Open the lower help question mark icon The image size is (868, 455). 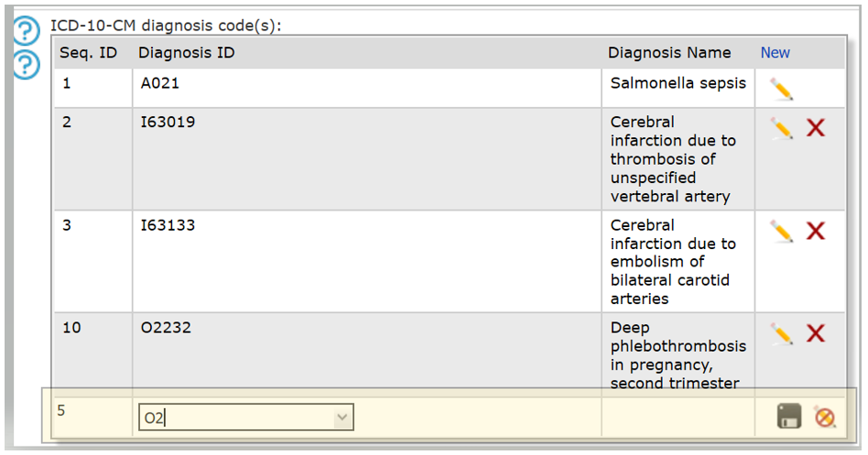[x=26, y=65]
